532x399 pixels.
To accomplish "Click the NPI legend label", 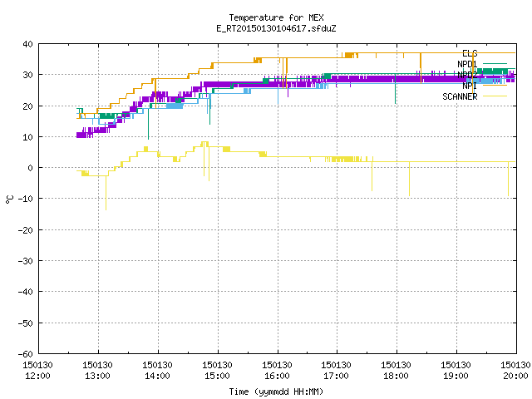I will tap(470, 86).
